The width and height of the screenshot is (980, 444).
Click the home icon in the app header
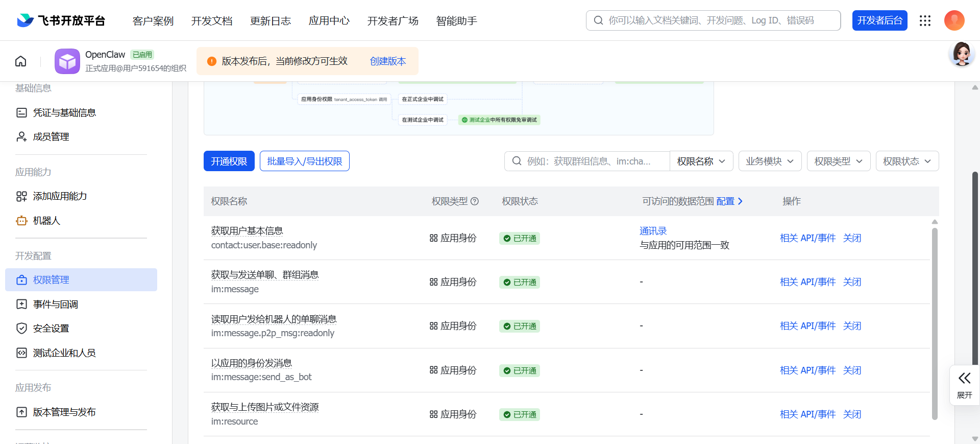21,61
